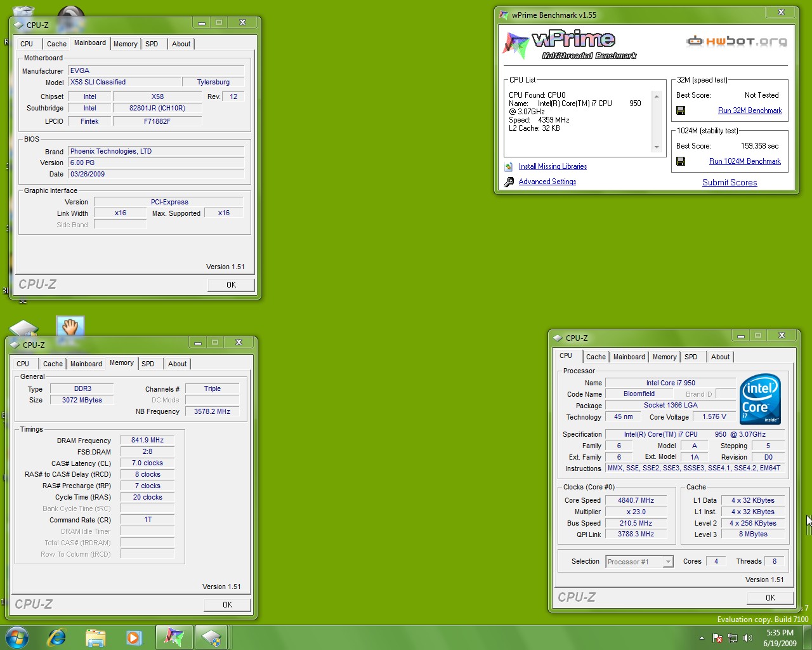Switch to wPrime taskbar button

pos(174,637)
